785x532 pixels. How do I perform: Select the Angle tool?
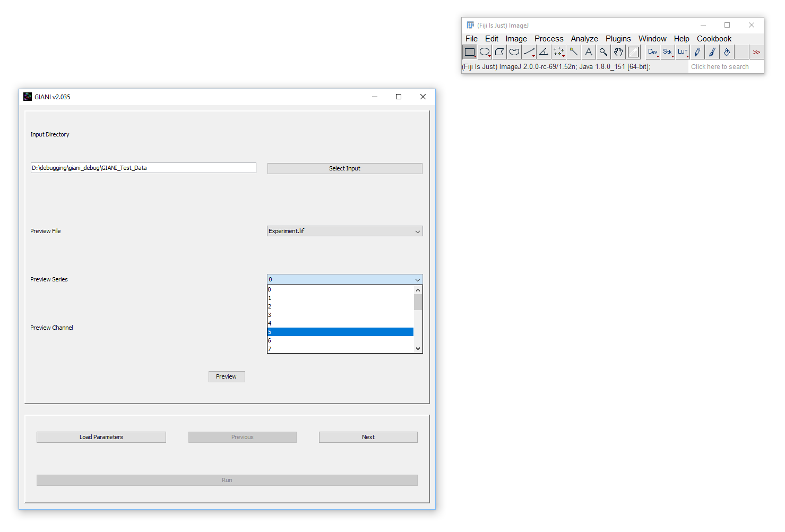click(544, 52)
